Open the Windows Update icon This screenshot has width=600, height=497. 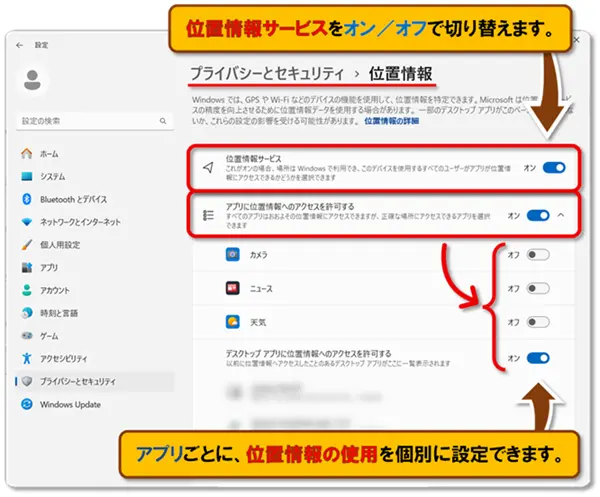click(27, 405)
